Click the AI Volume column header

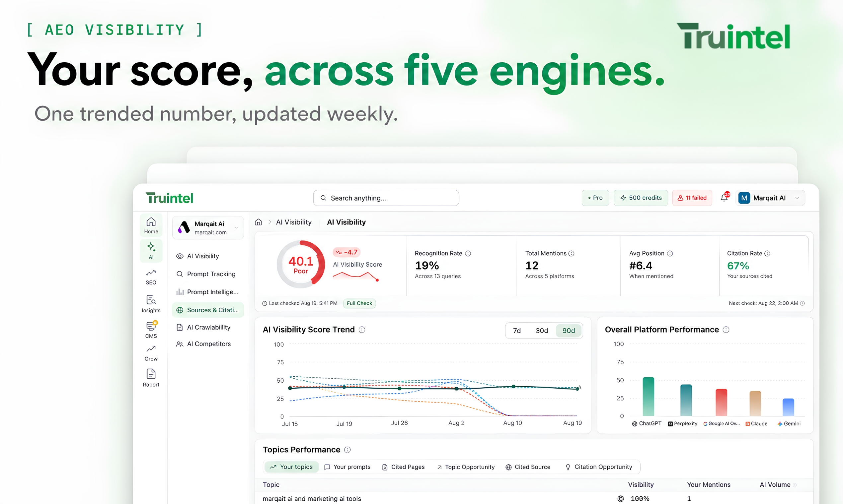coord(775,485)
